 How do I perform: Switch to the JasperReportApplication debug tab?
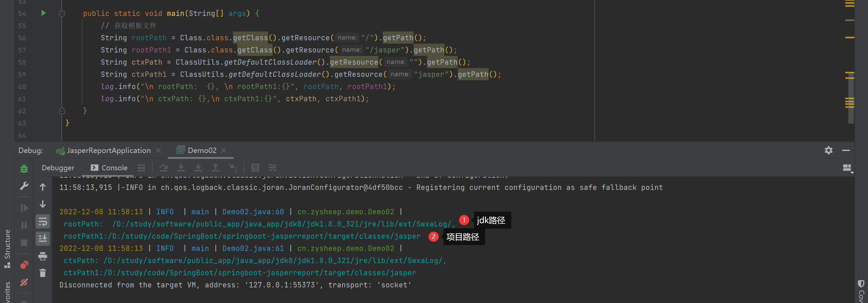coord(108,150)
